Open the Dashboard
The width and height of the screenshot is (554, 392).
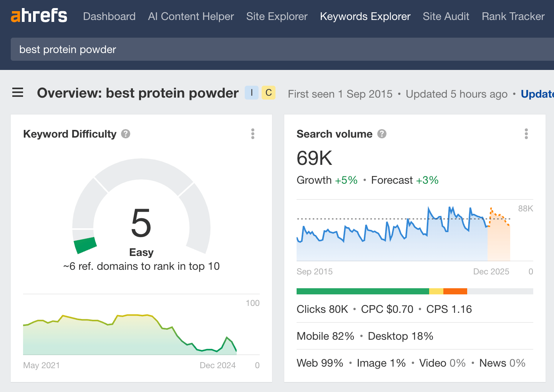point(109,16)
